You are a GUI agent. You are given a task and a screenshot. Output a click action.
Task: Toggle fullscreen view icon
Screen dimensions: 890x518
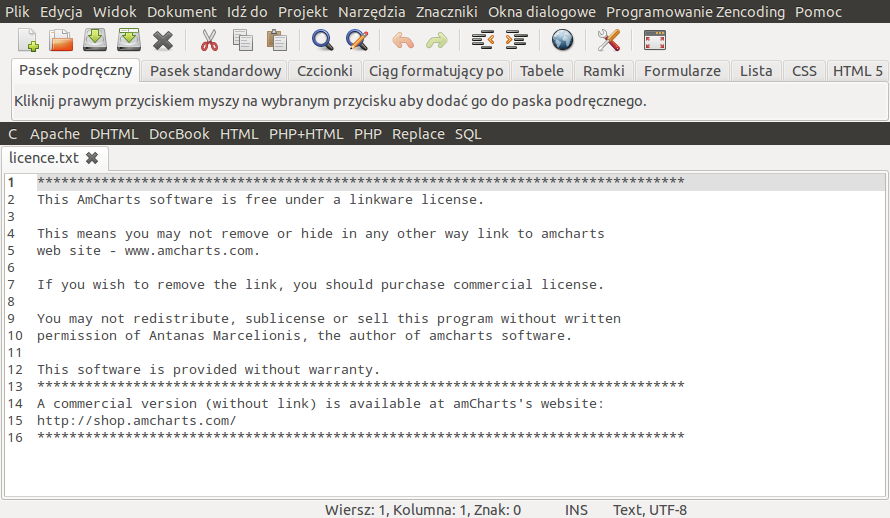point(654,40)
